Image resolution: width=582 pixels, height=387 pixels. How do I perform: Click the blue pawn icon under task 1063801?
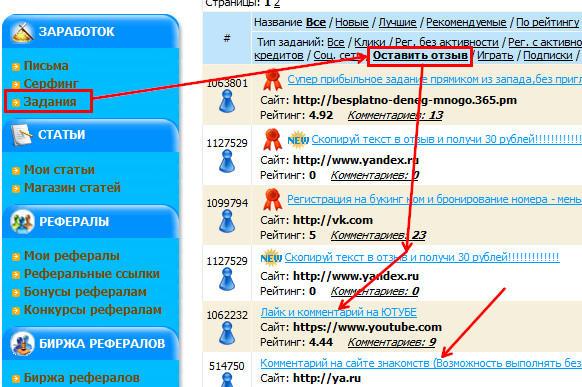227,101
